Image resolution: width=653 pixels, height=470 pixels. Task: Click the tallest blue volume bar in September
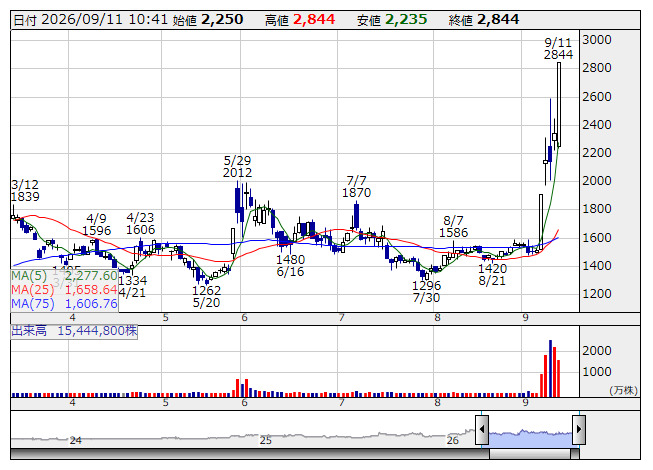click(550, 368)
